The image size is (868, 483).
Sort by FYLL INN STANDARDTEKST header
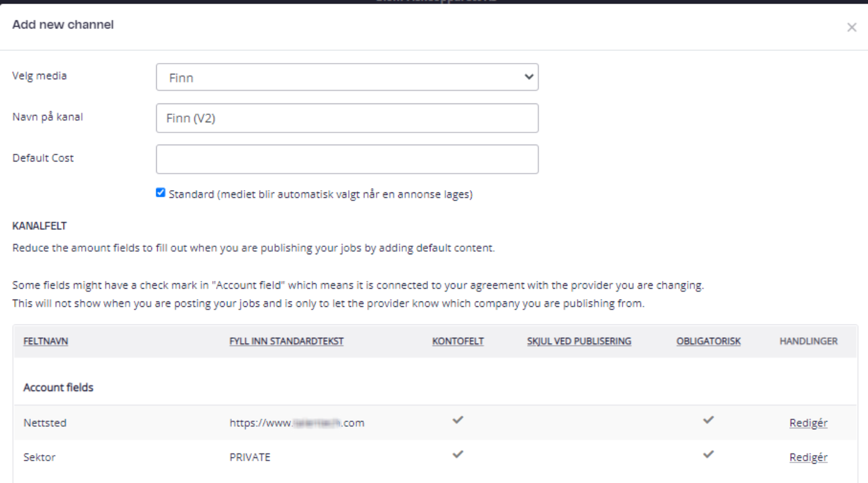click(x=286, y=341)
